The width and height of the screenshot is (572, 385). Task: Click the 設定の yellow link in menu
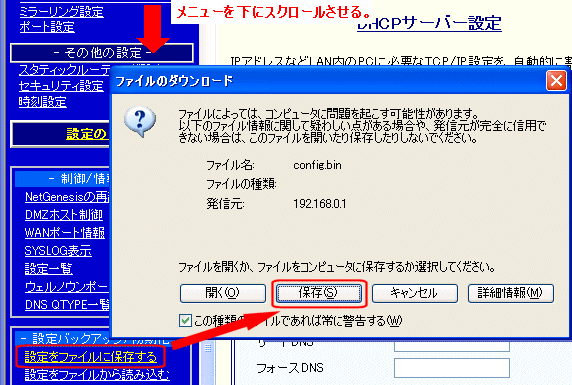[86, 134]
